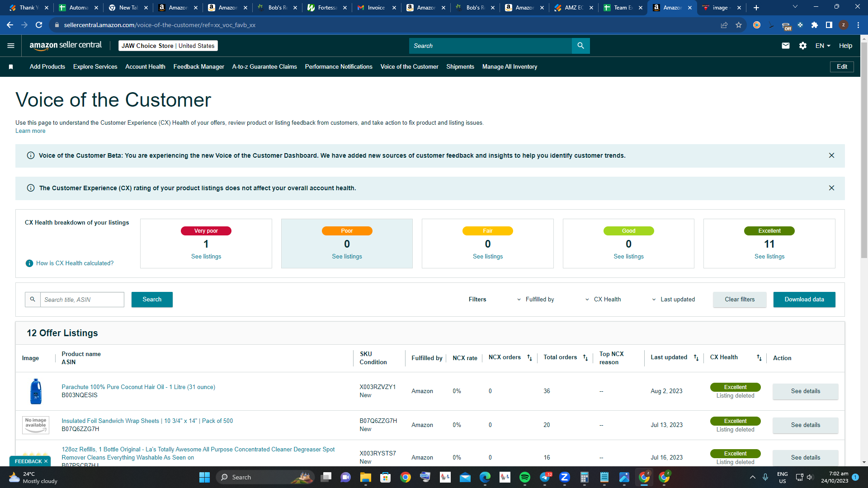Open a new browser tab with plus icon
Image resolution: width=868 pixels, height=488 pixels.
coord(756,8)
